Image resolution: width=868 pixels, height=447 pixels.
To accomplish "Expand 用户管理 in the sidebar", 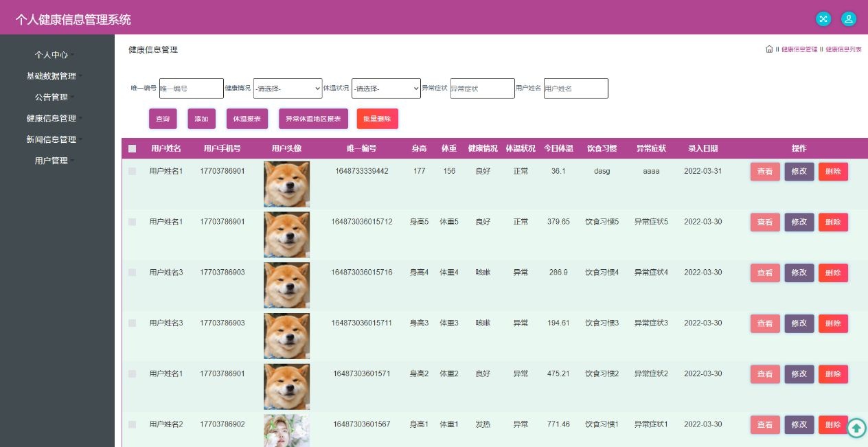I will 55,161.
